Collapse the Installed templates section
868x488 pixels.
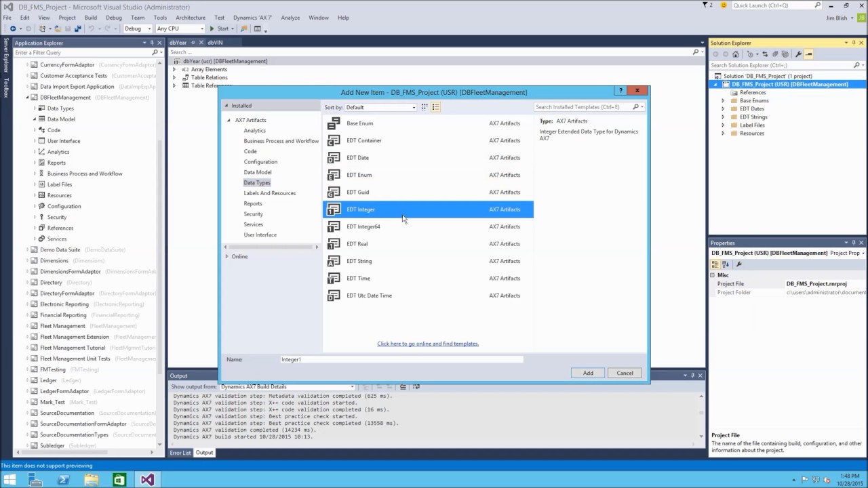click(226, 106)
